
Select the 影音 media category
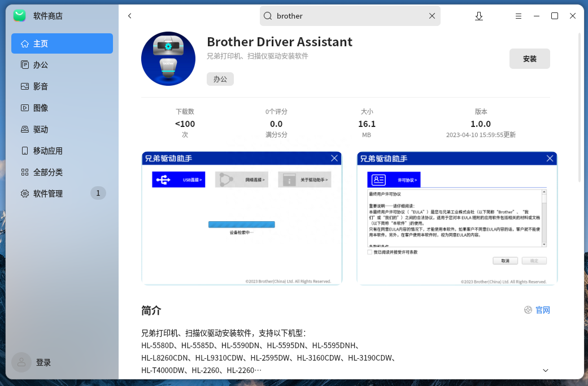62,86
